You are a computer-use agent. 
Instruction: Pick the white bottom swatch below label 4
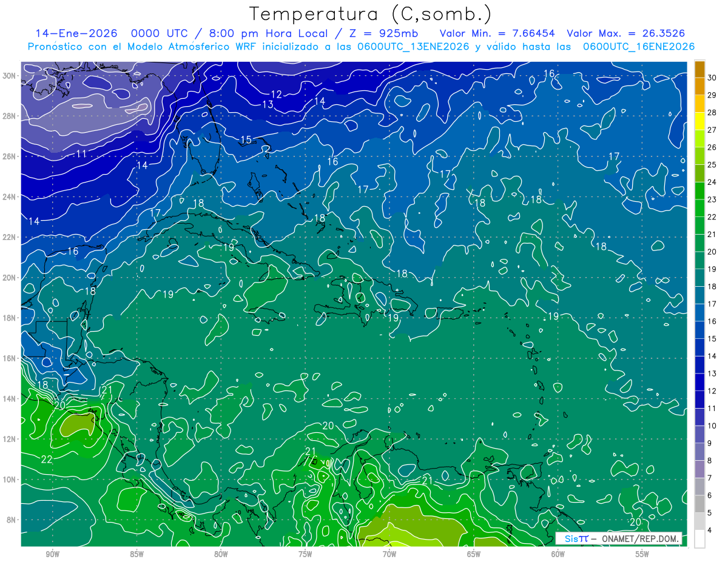coord(699,538)
